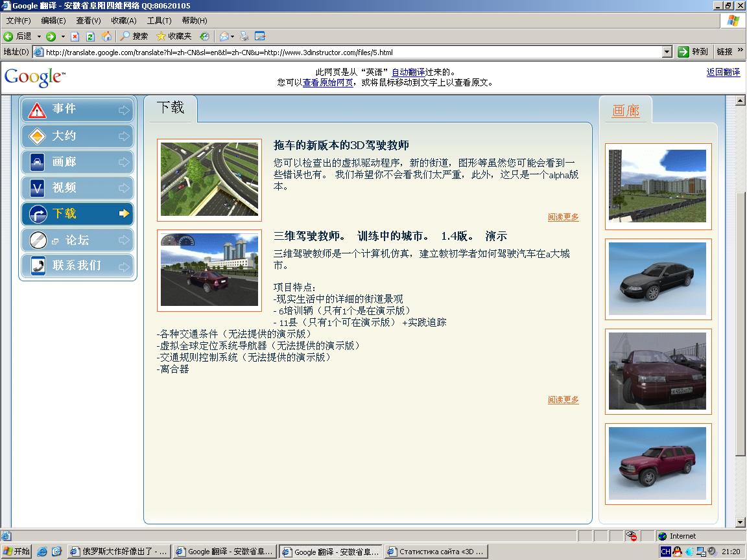Click the green Forward arrow button
This screenshot has height=560, width=747.
pos(51,36)
